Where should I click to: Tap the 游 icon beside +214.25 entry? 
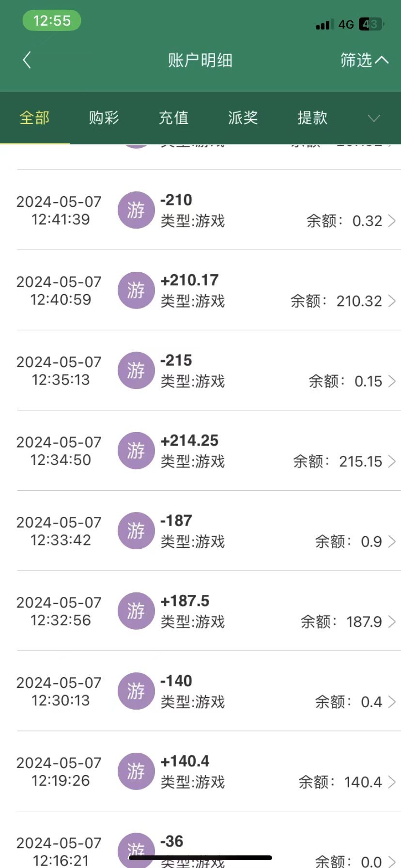(136, 450)
